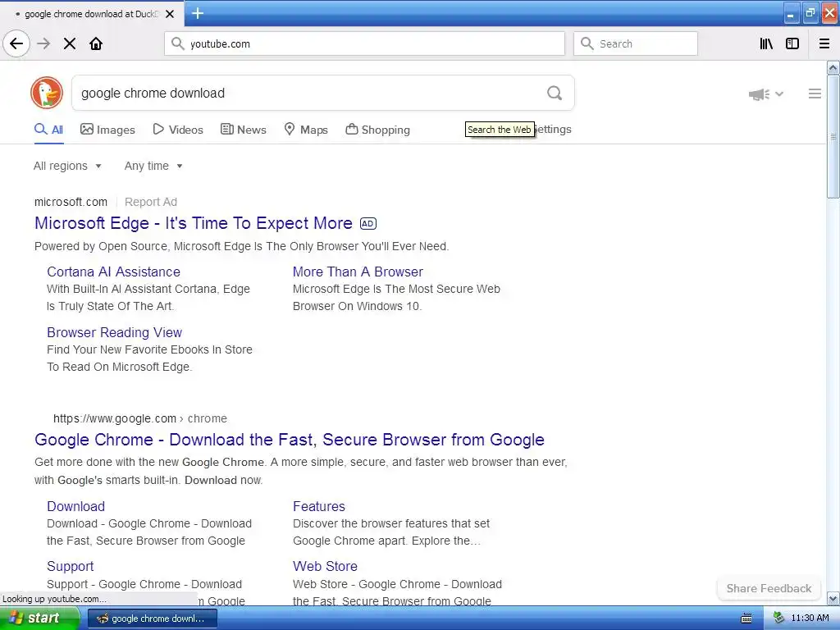This screenshot has width=840, height=630.
Task: Open the Firefox hamburger menu
Action: click(x=824, y=43)
